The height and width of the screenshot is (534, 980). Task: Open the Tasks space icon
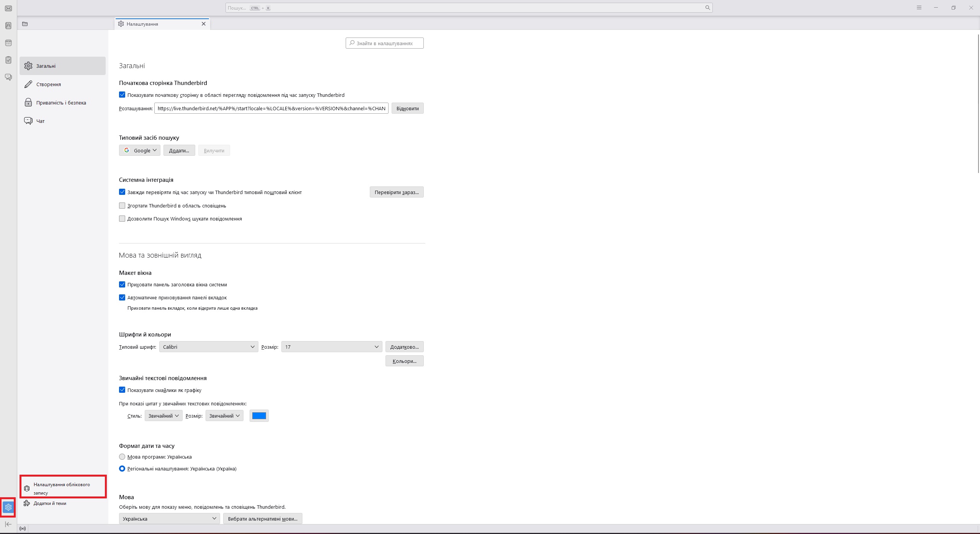click(x=8, y=60)
